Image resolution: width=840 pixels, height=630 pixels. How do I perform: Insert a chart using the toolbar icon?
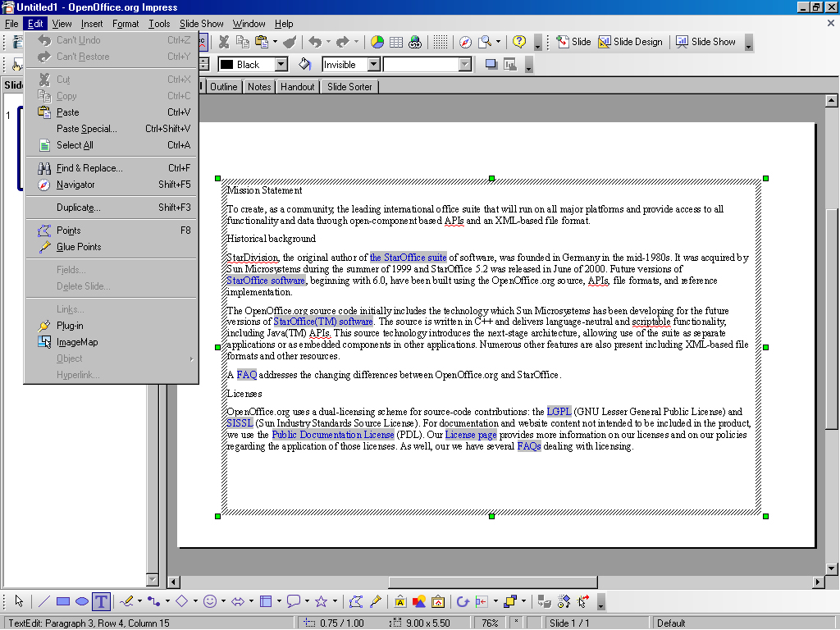[x=377, y=42]
